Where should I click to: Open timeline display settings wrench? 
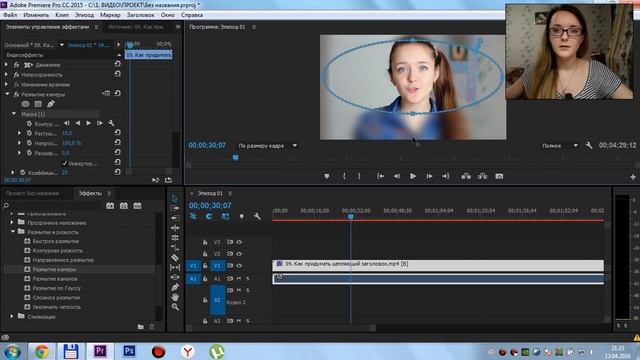[257, 216]
